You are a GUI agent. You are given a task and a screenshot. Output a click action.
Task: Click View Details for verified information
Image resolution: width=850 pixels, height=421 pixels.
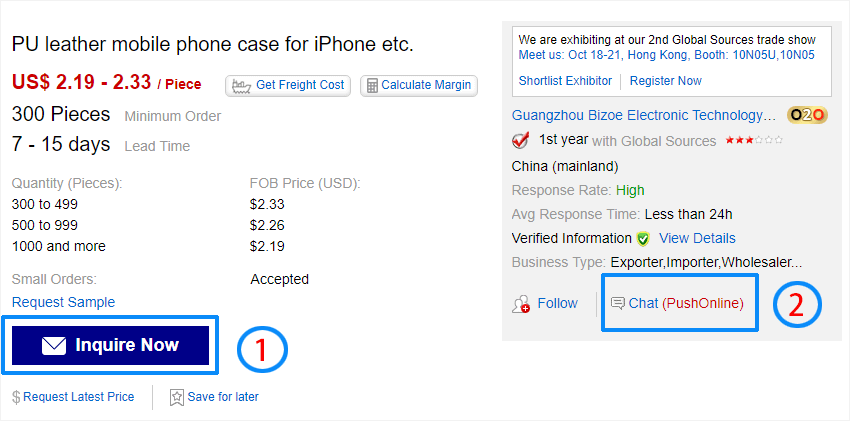tap(697, 238)
